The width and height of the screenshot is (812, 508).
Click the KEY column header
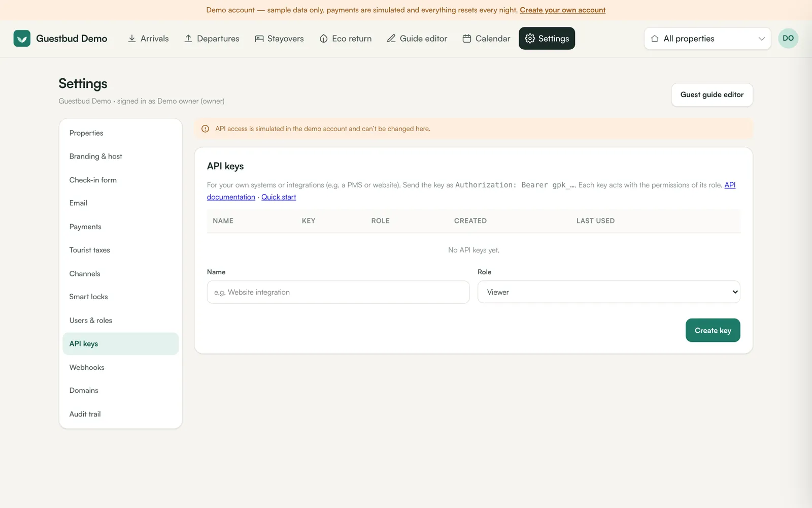pyautogui.click(x=309, y=221)
